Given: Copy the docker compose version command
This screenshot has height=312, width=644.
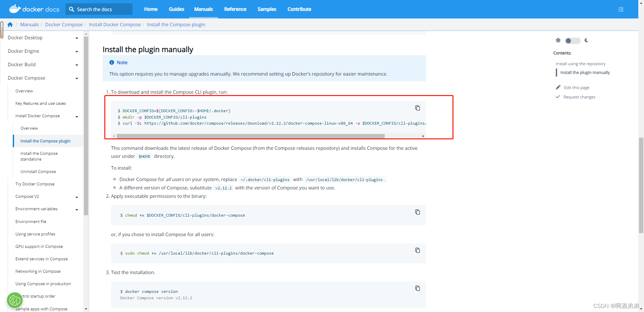Looking at the screenshot, I should tap(418, 288).
